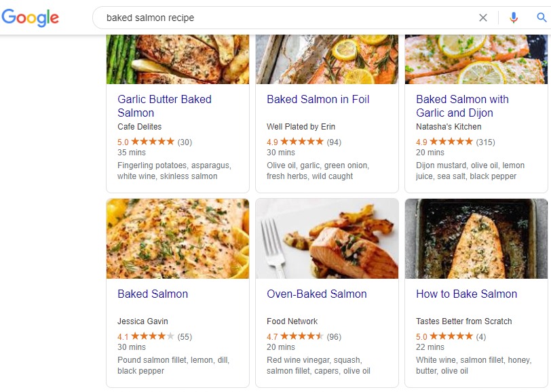Click the Food Network Oven-Baked Salmon photo

point(327,239)
